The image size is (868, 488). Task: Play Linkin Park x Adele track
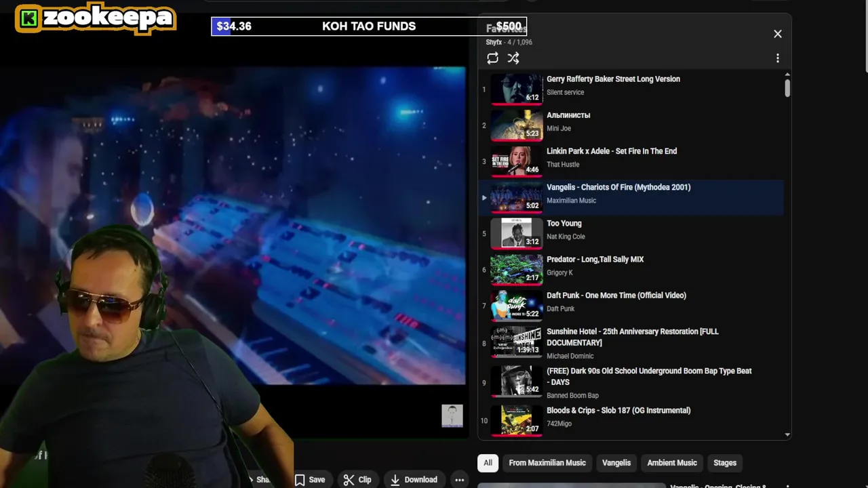pos(612,151)
